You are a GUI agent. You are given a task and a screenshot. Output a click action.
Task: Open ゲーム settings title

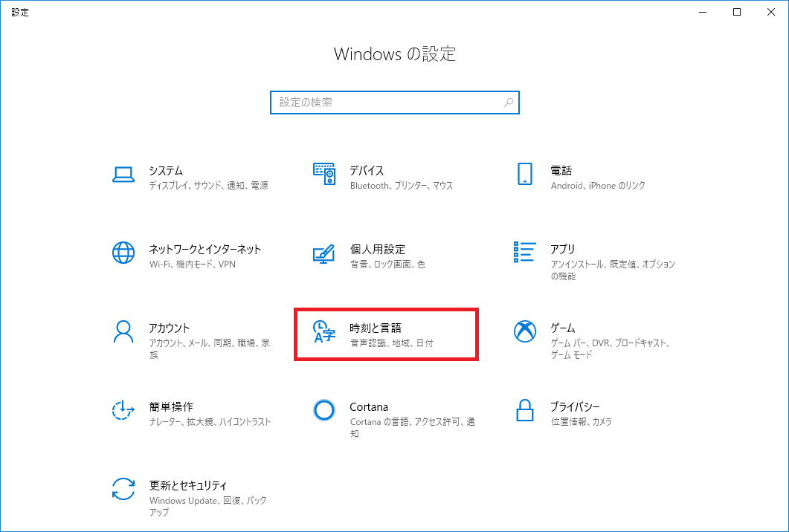[563, 328]
